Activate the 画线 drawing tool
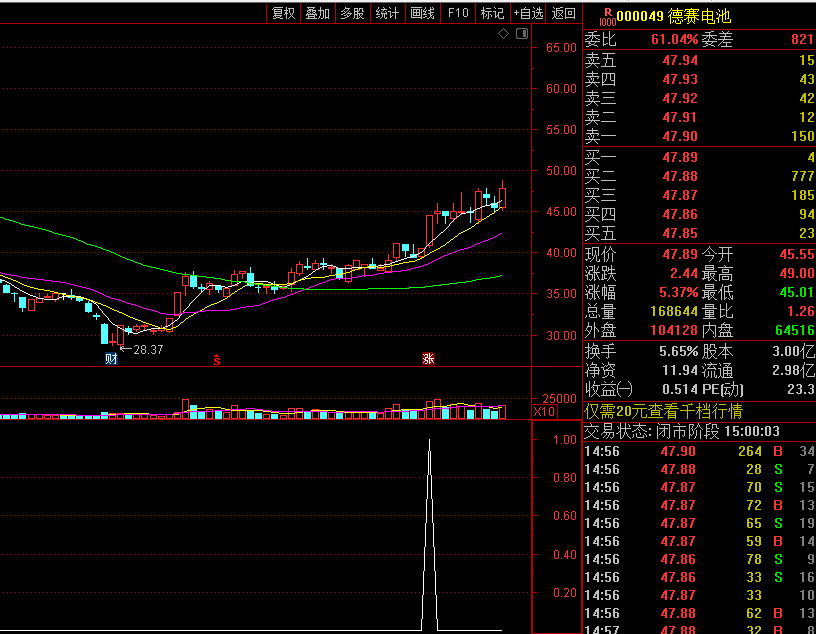Image resolution: width=816 pixels, height=634 pixels. (422, 13)
